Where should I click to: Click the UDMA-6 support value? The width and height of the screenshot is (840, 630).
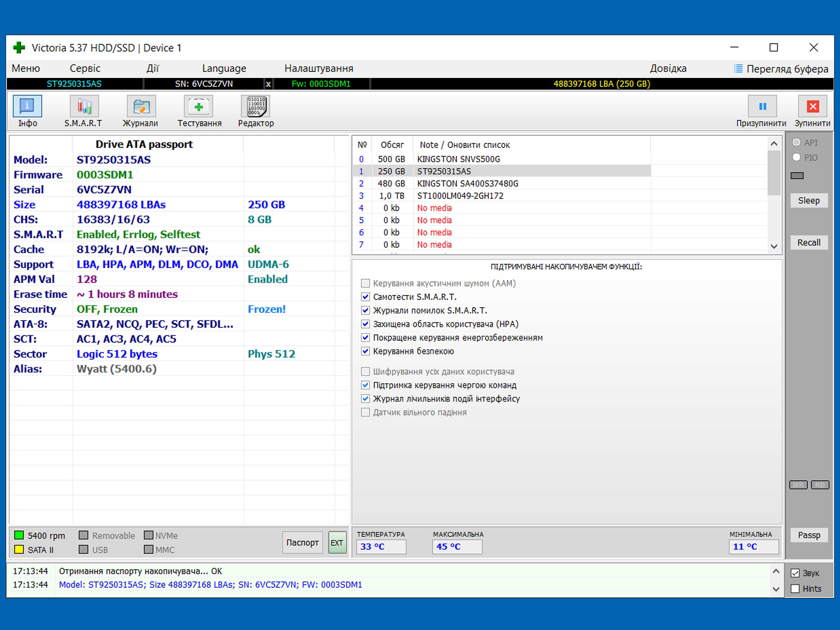pos(268,264)
